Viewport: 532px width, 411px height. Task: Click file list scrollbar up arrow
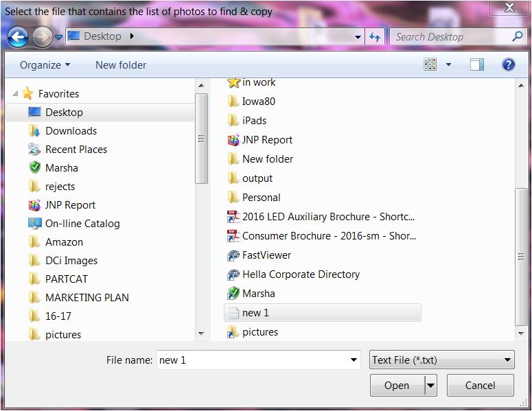point(521,86)
